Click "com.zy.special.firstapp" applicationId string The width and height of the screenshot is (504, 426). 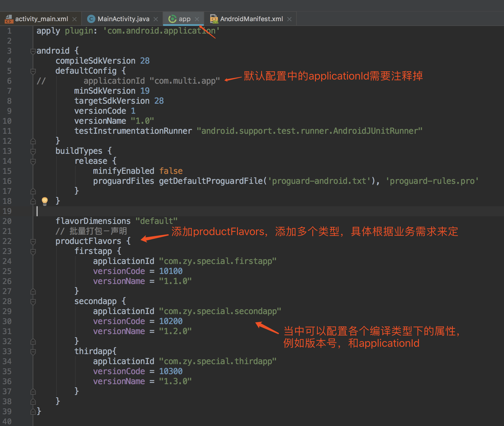tap(218, 261)
